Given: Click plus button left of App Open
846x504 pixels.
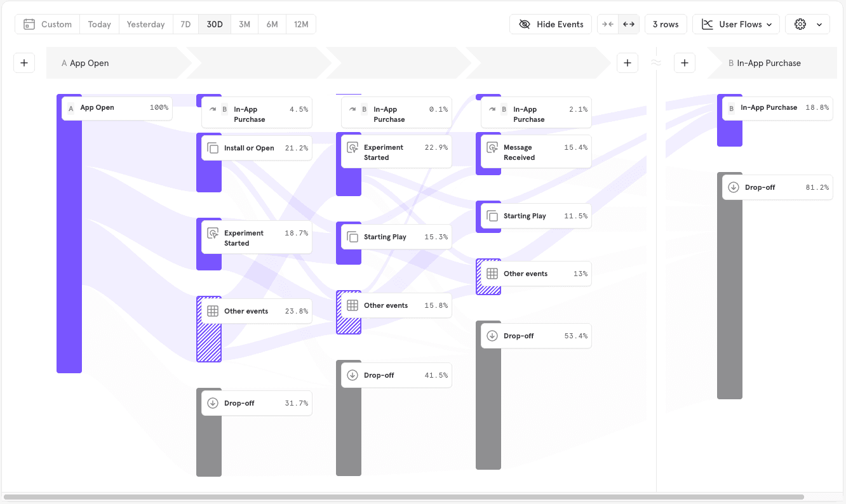Looking at the screenshot, I should [24, 63].
